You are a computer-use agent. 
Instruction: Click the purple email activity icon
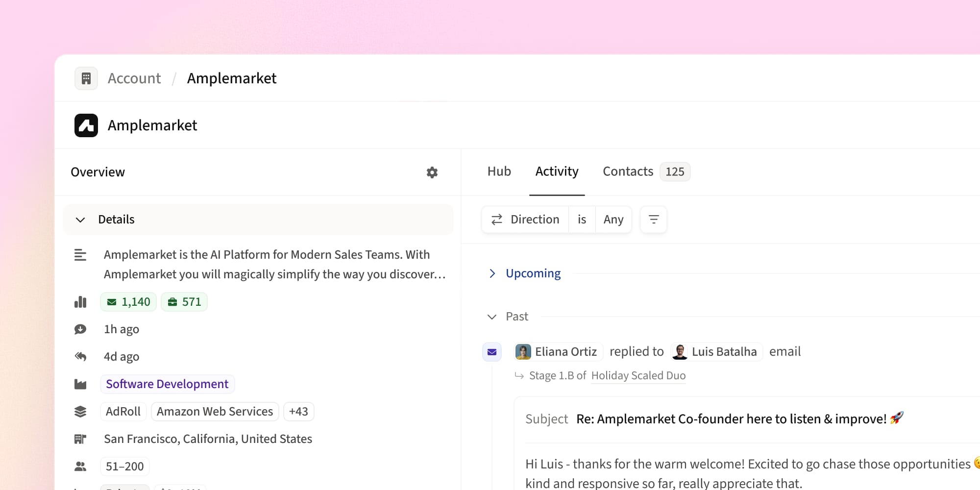[x=492, y=352]
